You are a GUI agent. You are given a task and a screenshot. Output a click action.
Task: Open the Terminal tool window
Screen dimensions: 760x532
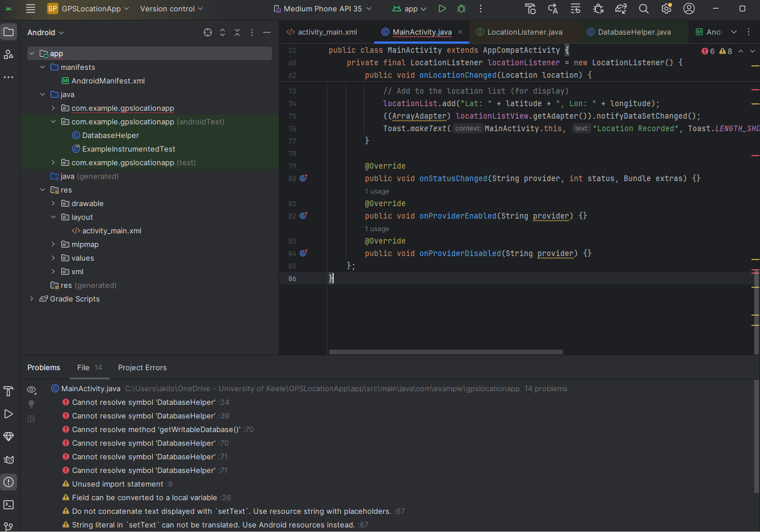pyautogui.click(x=9, y=505)
